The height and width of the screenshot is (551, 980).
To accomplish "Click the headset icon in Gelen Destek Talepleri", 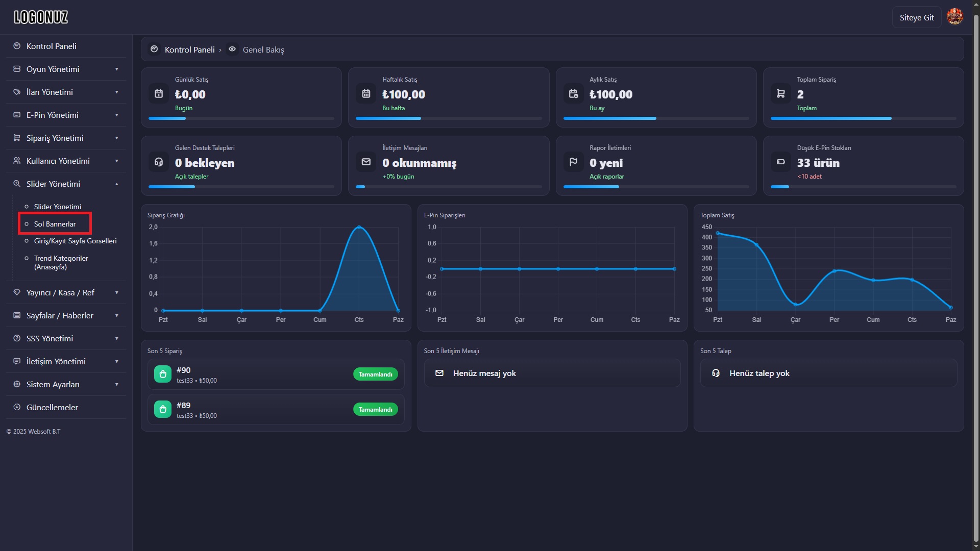I will click(159, 162).
